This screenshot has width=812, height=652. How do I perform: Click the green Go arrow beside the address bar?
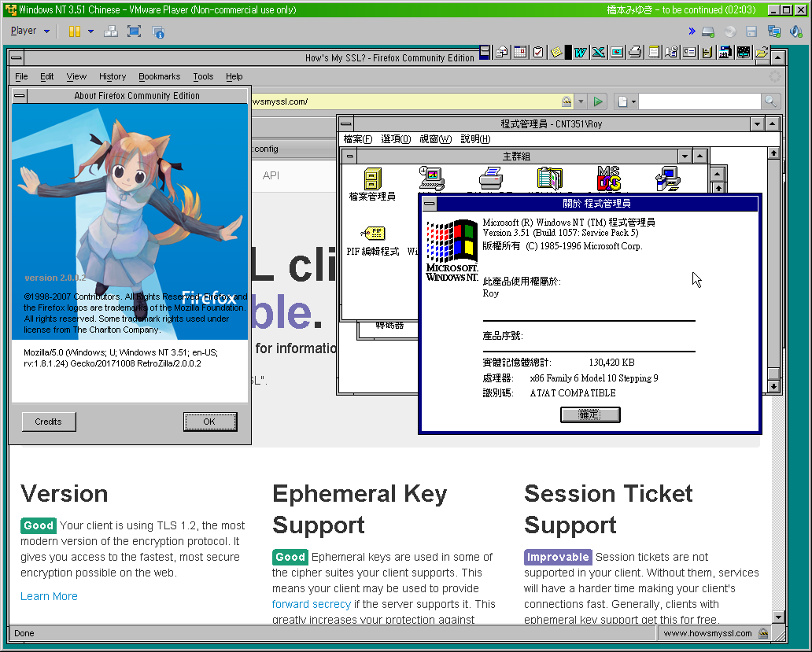[598, 101]
